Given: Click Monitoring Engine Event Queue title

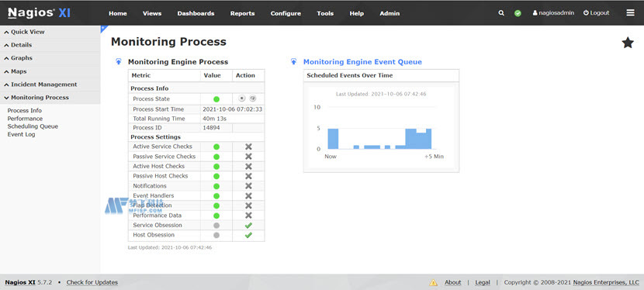Looking at the screenshot, I should [x=362, y=62].
